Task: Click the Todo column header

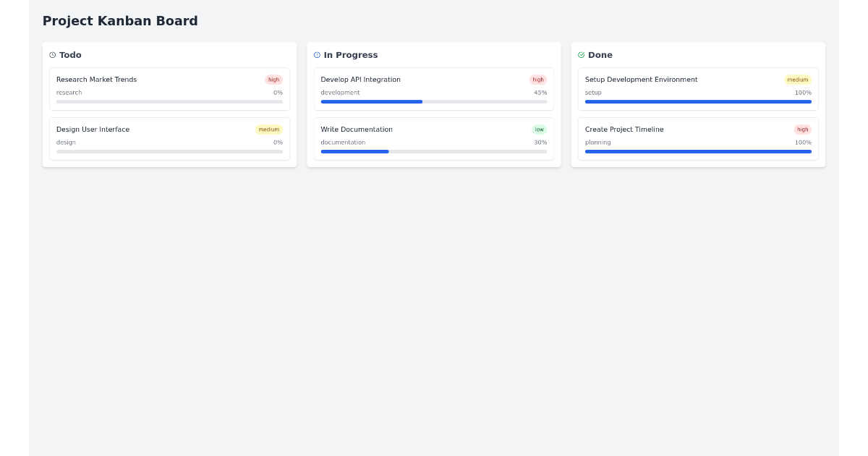Action: click(70, 55)
